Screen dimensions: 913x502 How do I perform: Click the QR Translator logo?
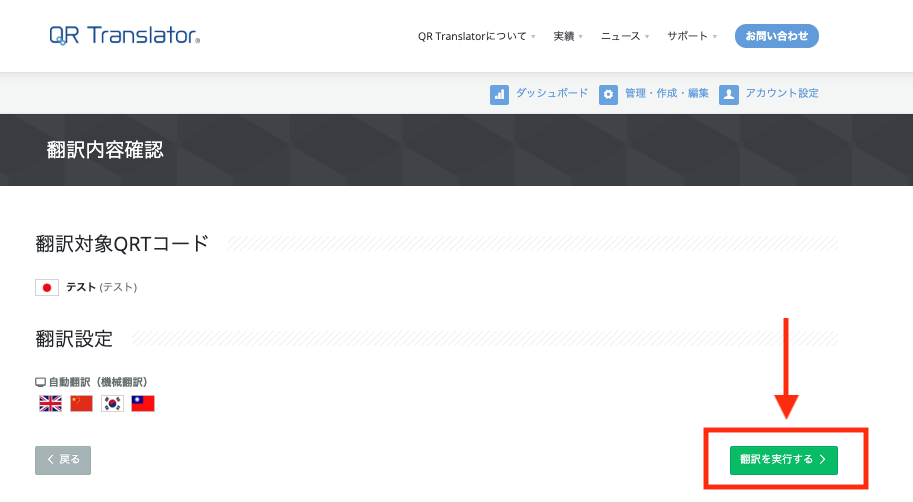click(125, 36)
